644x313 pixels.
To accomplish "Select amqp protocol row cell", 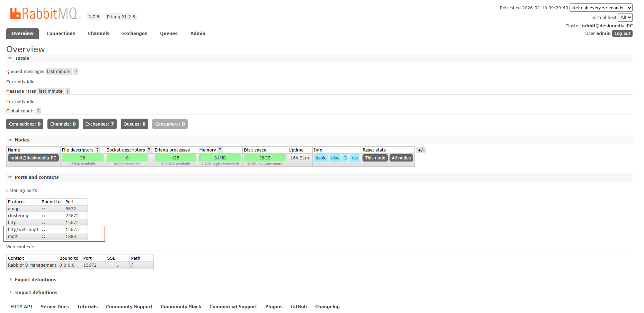I will [x=23, y=209].
